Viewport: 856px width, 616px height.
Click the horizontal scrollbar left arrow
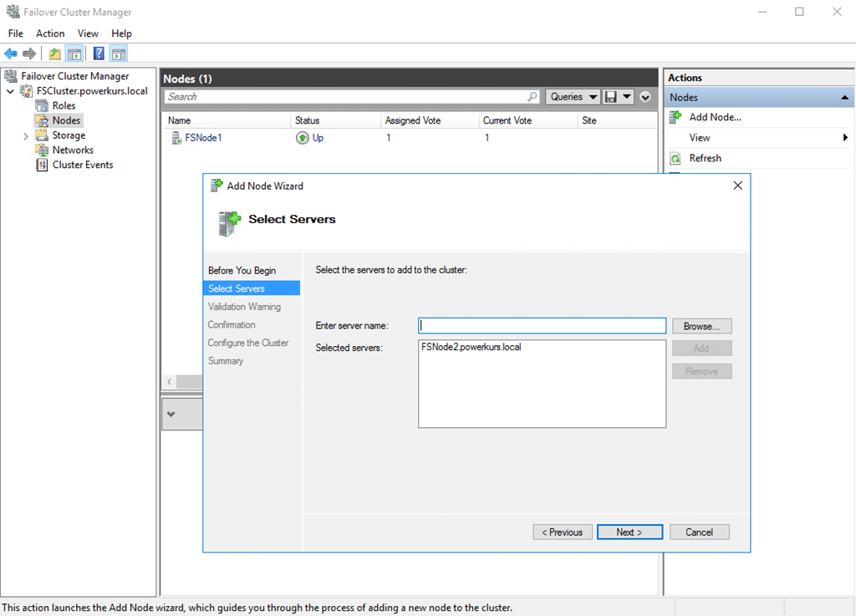[169, 382]
